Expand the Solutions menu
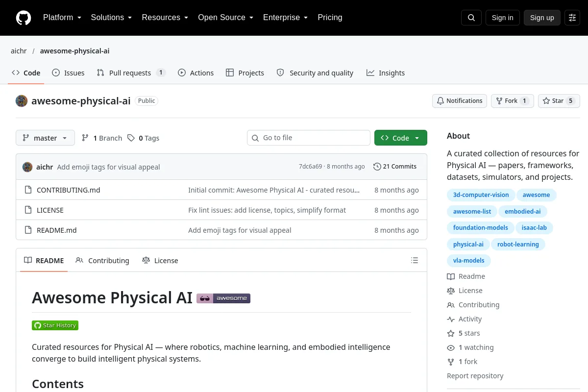The image size is (588, 392). (x=112, y=18)
